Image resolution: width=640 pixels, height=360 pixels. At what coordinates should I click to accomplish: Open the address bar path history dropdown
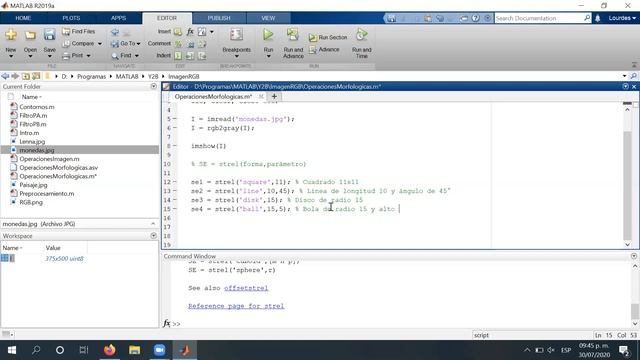[x=624, y=76]
